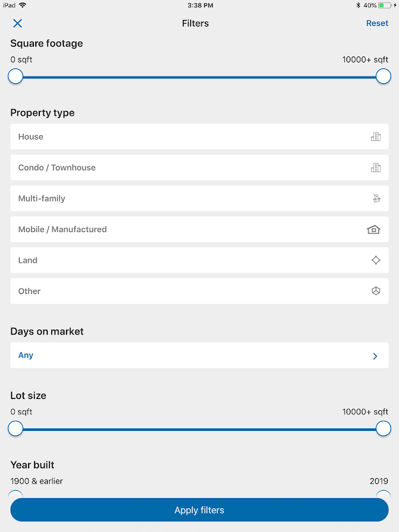Tap the Multi-family property icon
The image size is (399, 532).
click(x=376, y=198)
